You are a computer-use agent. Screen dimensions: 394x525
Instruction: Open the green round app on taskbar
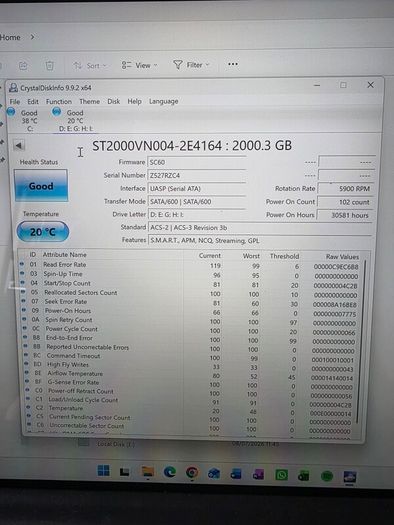pos(327,475)
